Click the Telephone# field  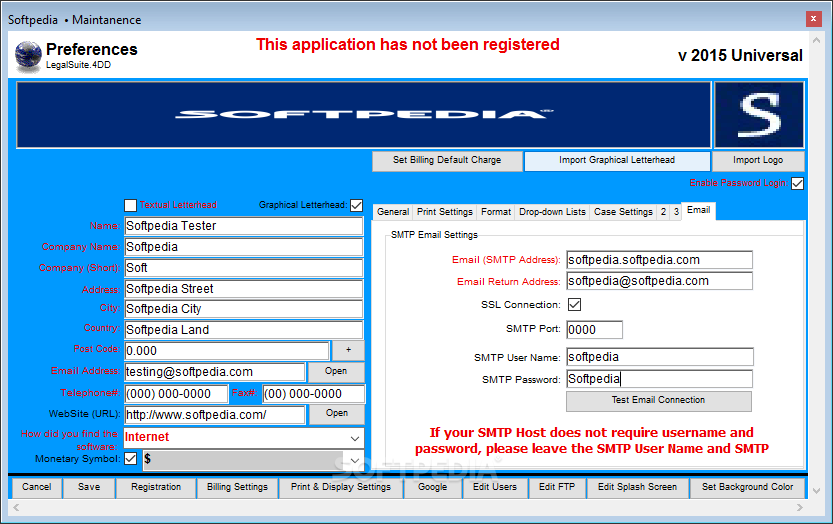point(176,394)
